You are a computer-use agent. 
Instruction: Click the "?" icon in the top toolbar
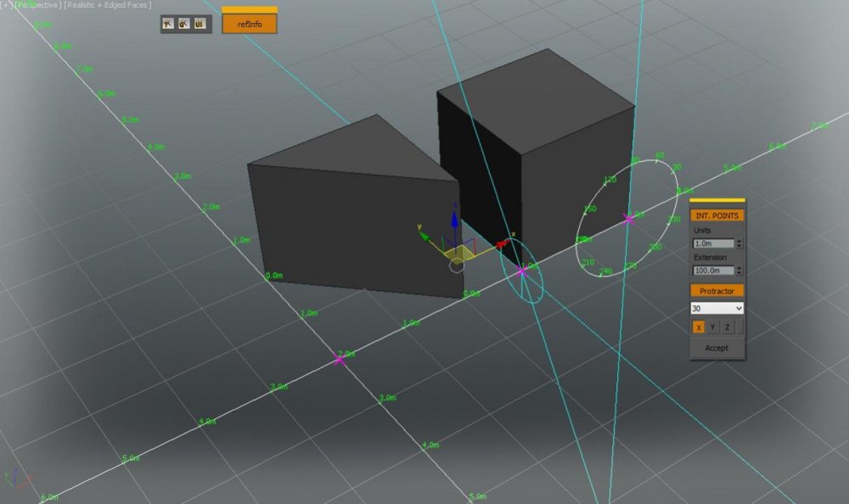click(x=166, y=25)
